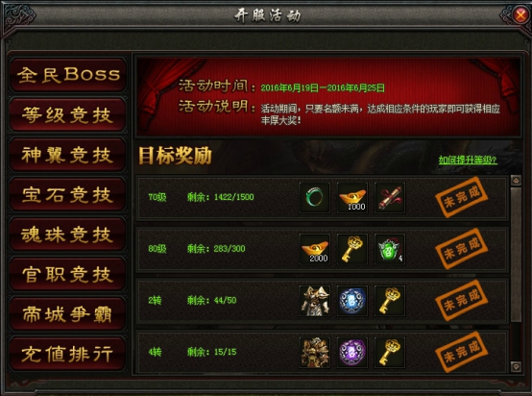Image resolution: width=532 pixels, height=396 pixels.
Task: Close the 开服活动 window
Action: coord(520,15)
